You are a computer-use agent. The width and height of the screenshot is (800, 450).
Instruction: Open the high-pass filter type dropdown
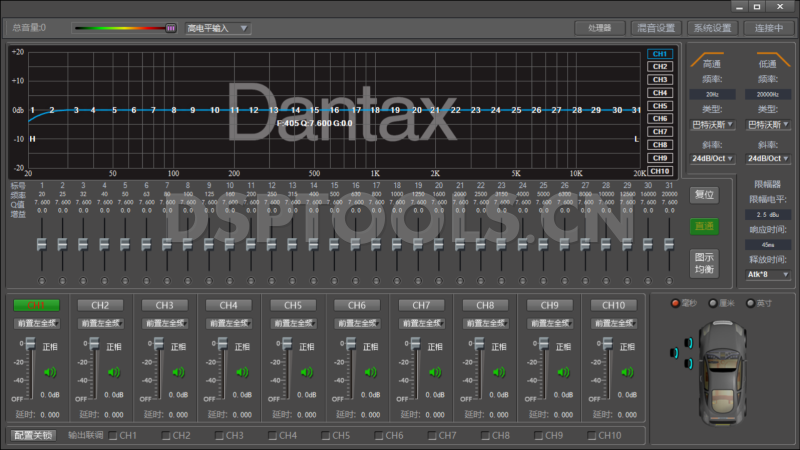[712, 124]
